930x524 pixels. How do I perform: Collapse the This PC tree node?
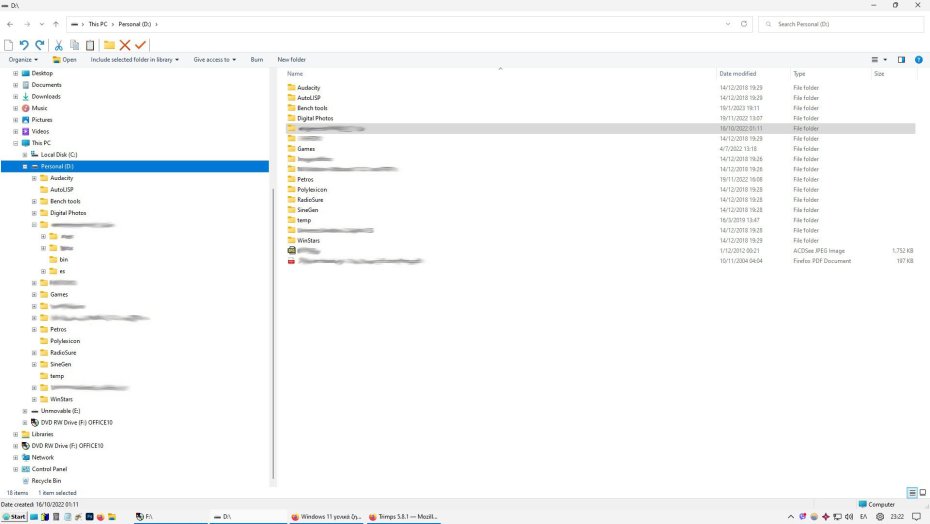[x=16, y=143]
